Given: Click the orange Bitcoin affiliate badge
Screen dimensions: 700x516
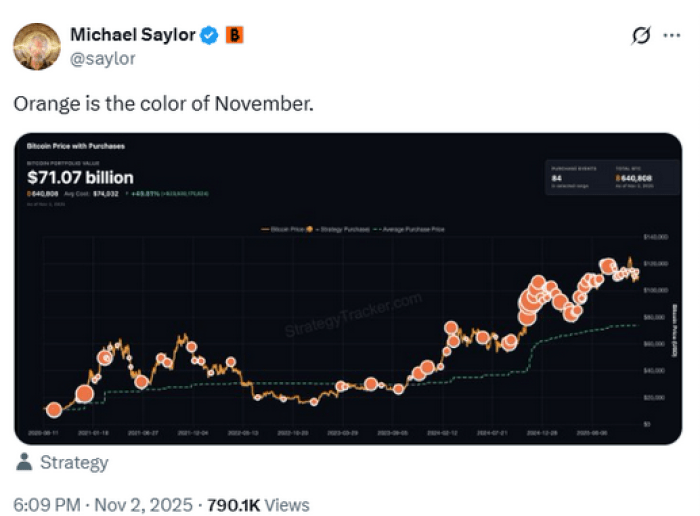Looking at the screenshot, I should [235, 36].
